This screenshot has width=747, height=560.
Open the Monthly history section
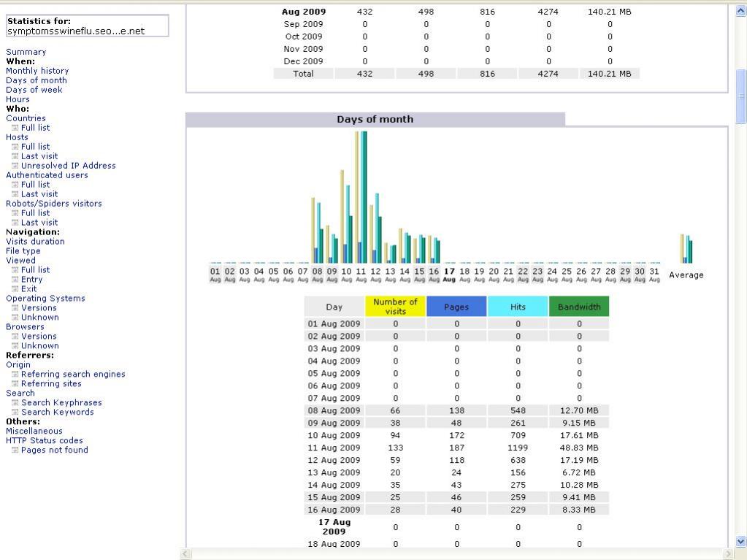[37, 71]
